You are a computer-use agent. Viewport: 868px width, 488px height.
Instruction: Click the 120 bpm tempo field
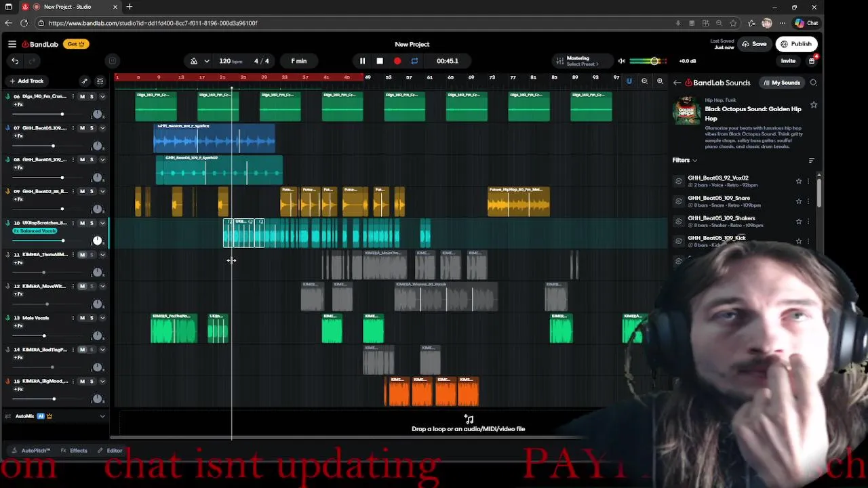tap(231, 61)
